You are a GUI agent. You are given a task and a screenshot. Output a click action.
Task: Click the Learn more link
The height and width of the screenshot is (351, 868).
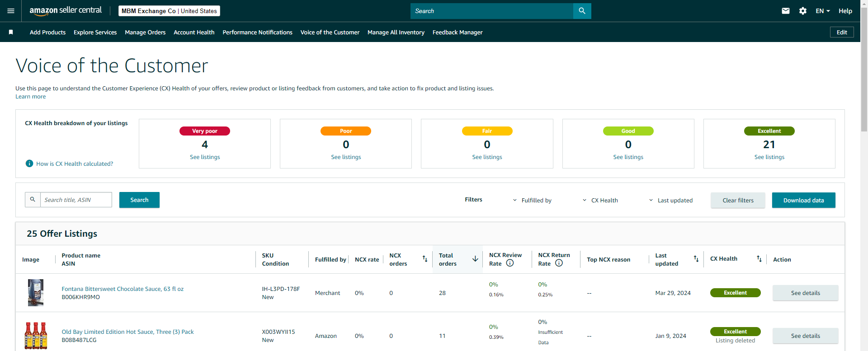click(31, 96)
